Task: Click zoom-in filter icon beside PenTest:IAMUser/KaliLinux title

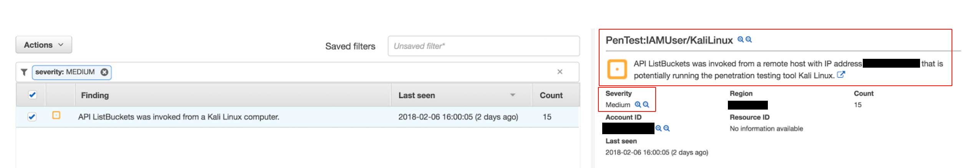Action: [x=740, y=40]
